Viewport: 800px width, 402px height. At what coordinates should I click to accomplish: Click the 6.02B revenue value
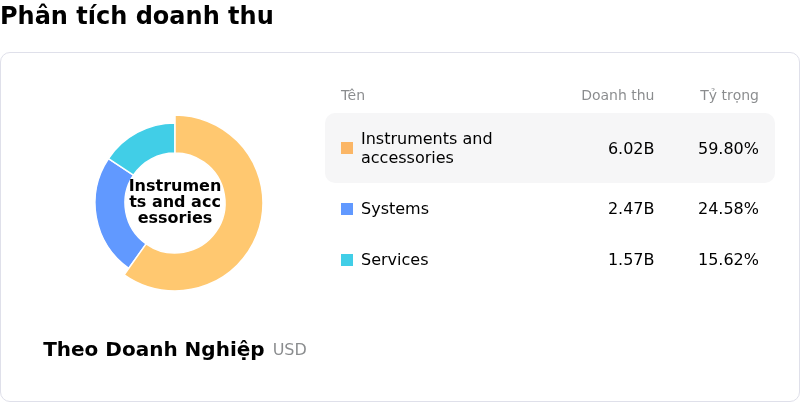(631, 149)
